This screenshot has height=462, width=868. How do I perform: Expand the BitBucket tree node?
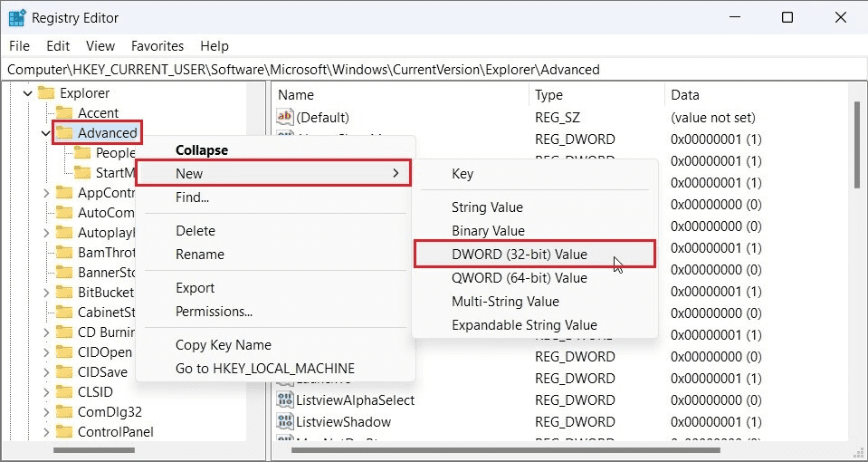coord(46,292)
